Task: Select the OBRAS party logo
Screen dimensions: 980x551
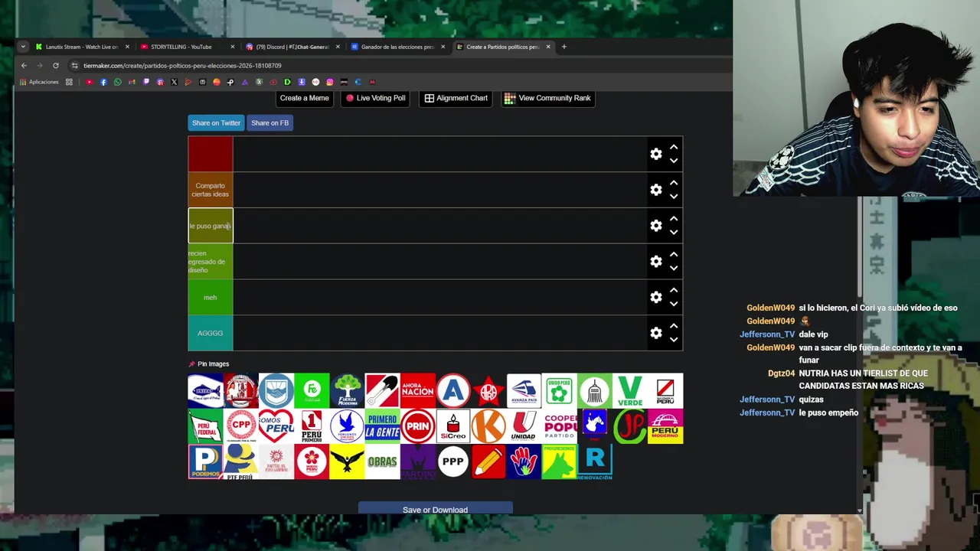Action: tap(382, 462)
